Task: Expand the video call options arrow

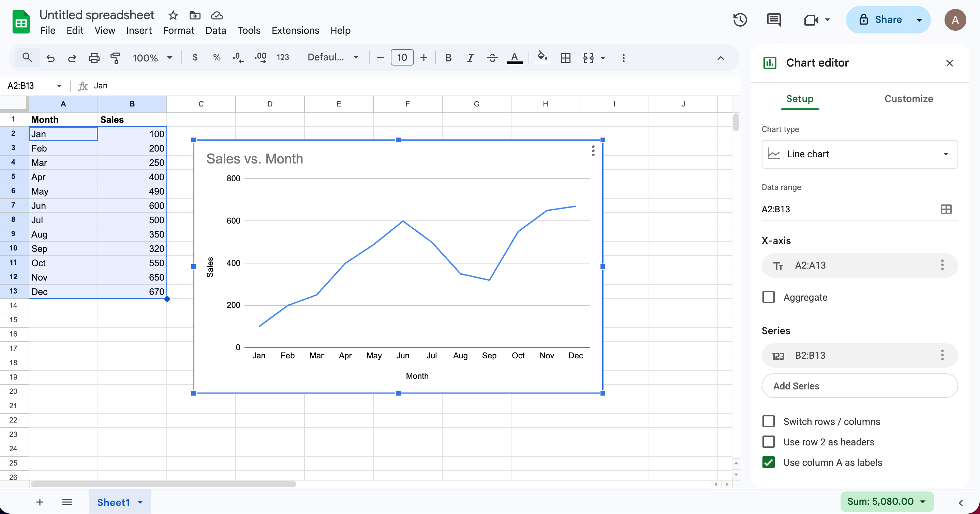Action: coord(827,19)
